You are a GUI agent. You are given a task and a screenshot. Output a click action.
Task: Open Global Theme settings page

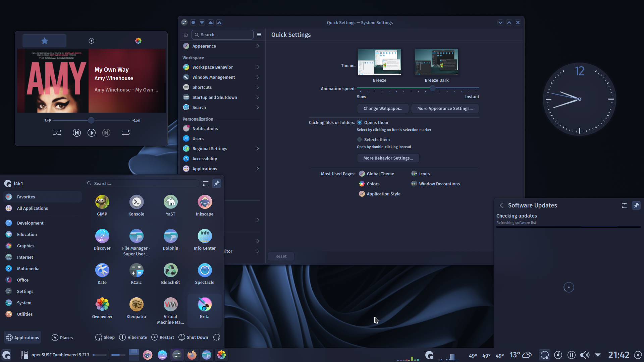click(376, 174)
